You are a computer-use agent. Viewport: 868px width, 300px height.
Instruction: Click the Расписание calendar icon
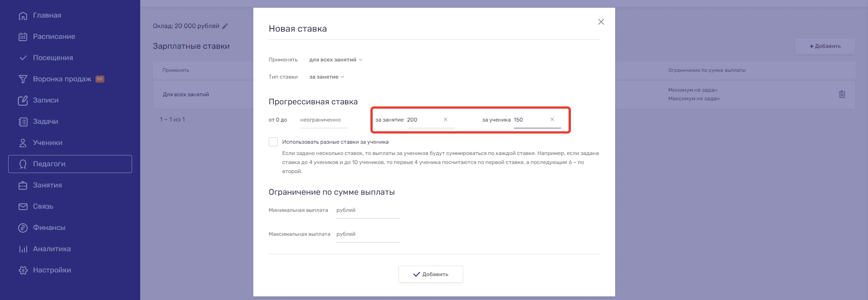point(23,37)
